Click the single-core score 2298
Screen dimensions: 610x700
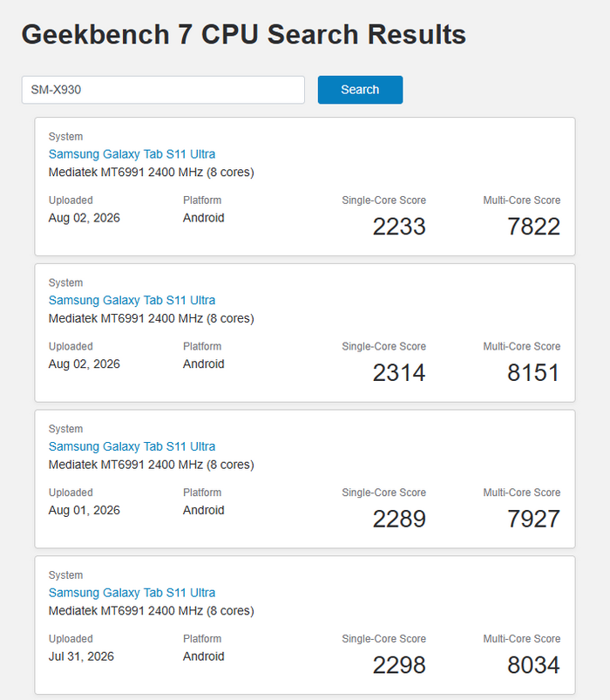pyautogui.click(x=399, y=665)
